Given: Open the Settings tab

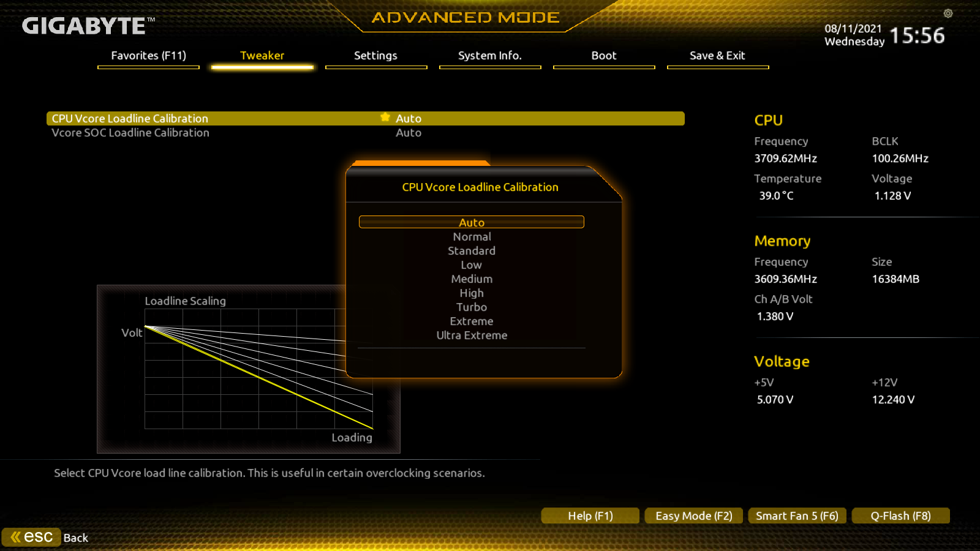Looking at the screenshot, I should (376, 56).
